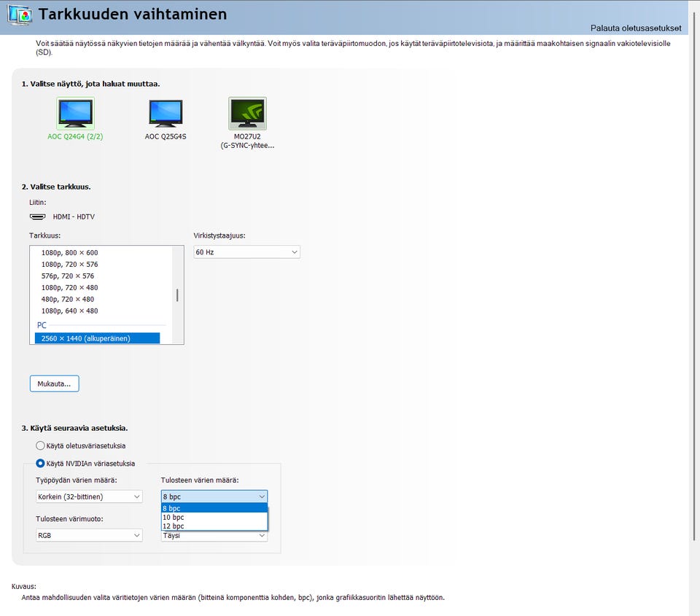The width and height of the screenshot is (700, 616).
Task: Select resolution 1080p, 720 × 480
Action: 70,287
